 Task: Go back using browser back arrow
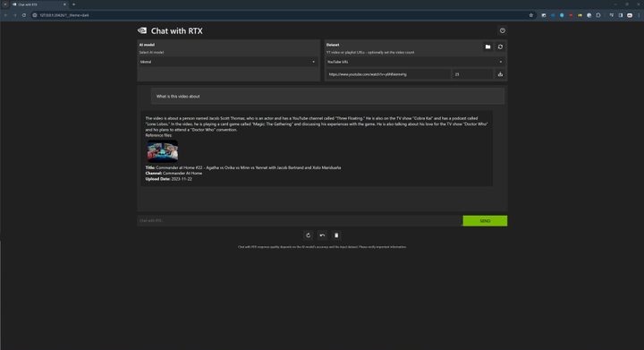(x=5, y=15)
